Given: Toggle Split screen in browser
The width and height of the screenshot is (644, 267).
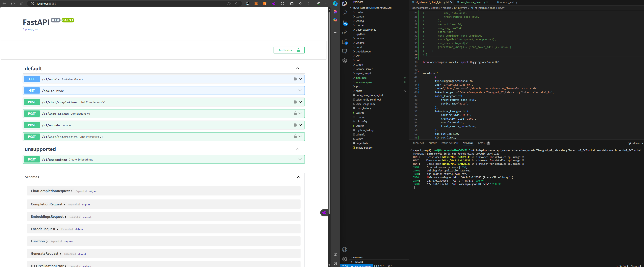Looking at the screenshot, I should 292,4.
